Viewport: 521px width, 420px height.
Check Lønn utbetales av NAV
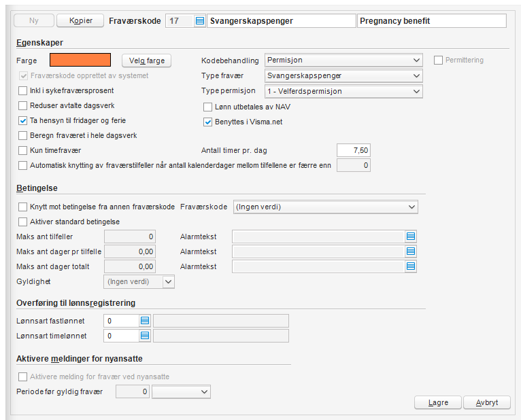tap(208, 107)
